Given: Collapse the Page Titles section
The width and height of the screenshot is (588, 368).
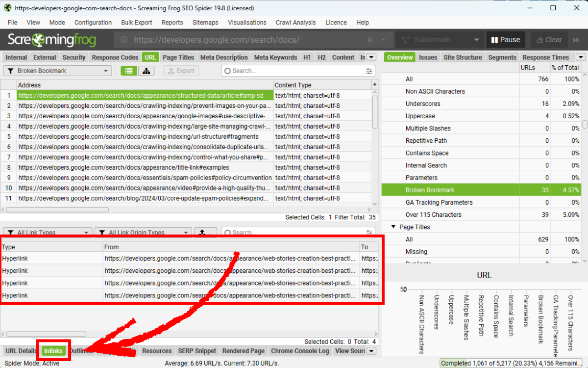Looking at the screenshot, I should [393, 227].
